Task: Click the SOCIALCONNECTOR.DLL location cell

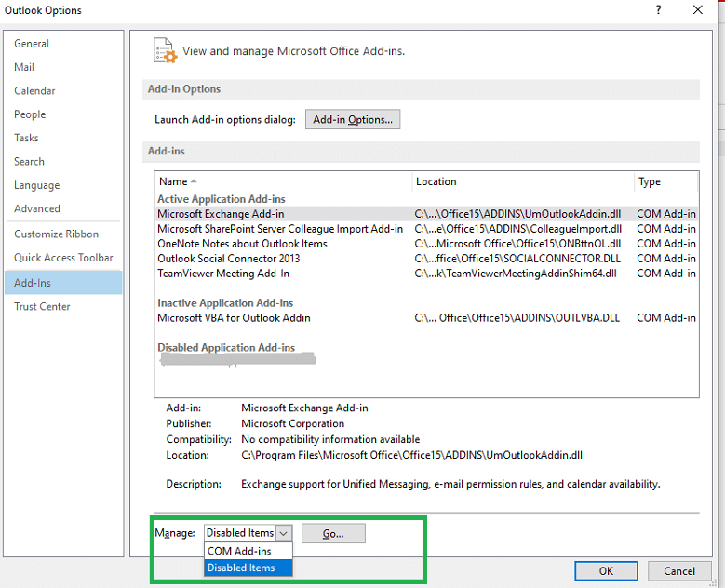Action: point(517,259)
